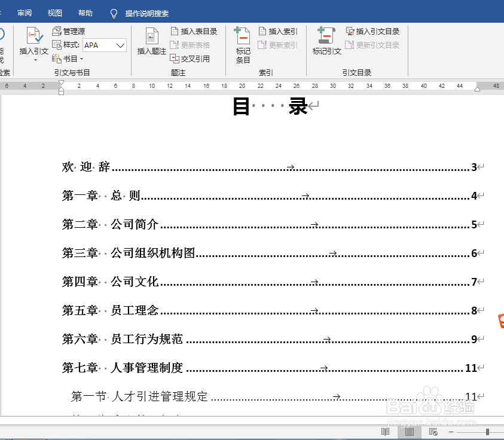Click 插入引文目录 to insert table of authorities

click(372, 30)
